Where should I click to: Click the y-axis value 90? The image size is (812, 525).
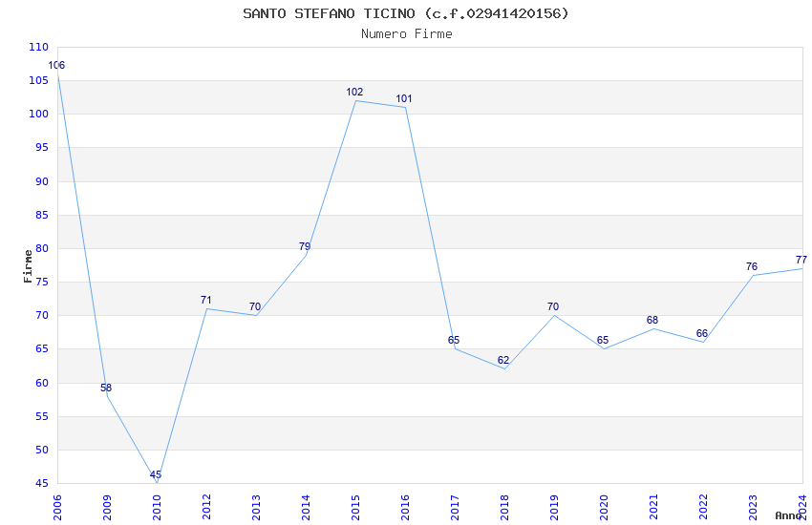(42, 181)
